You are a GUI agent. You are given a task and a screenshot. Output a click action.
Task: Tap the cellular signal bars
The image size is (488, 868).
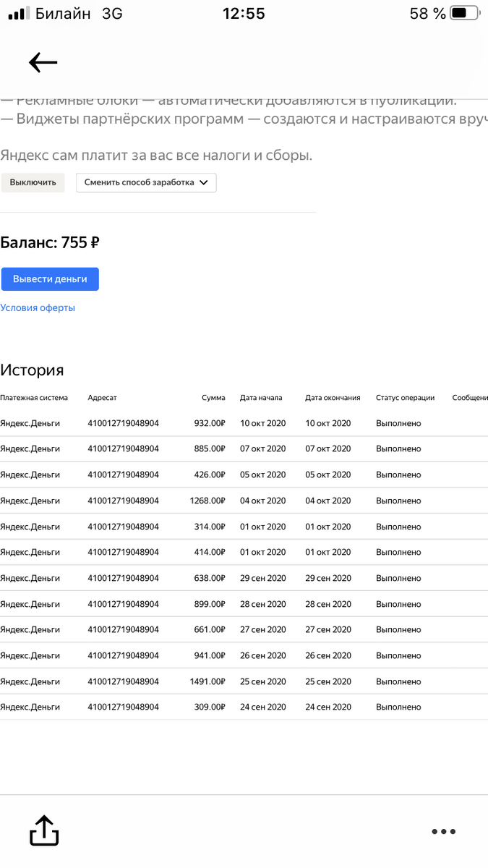coord(19,13)
